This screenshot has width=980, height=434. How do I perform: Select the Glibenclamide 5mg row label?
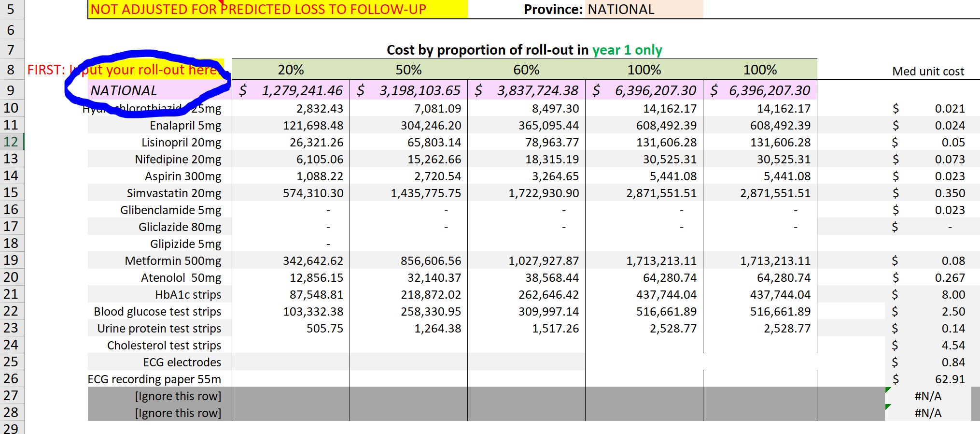coord(170,210)
